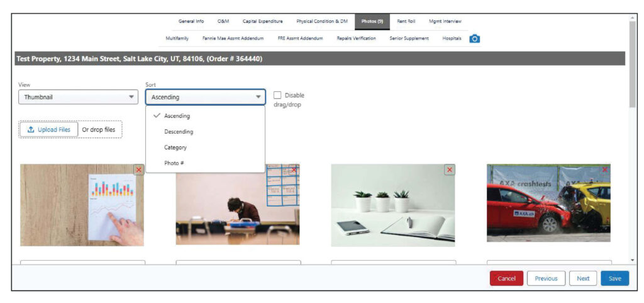Viewport: 644px width, 303px height.
Task: Enable the Disable drag/drop checkbox
Action: pyautogui.click(x=277, y=95)
